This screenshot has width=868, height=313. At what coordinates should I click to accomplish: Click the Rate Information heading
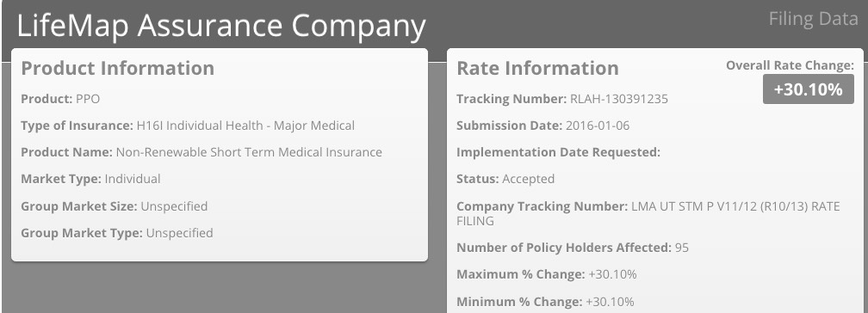pyautogui.click(x=537, y=68)
